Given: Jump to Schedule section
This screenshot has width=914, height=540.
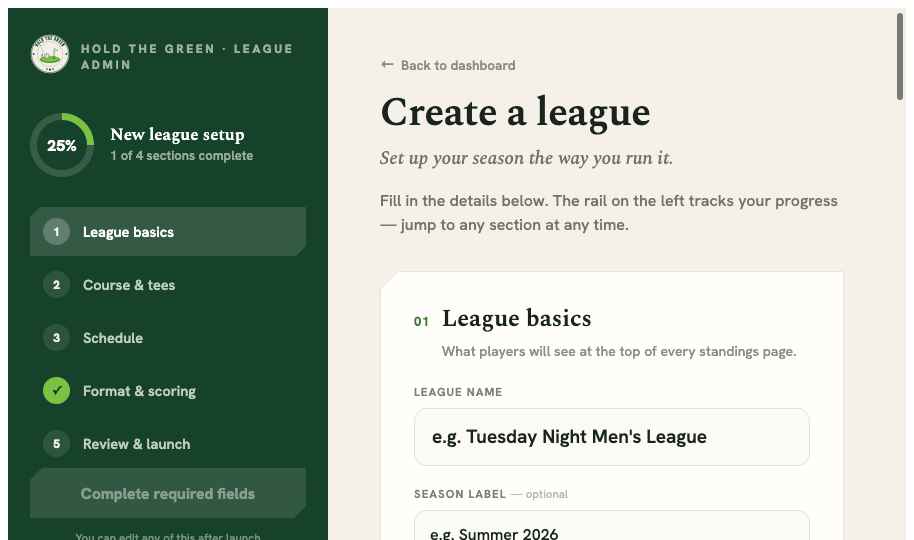Looking at the screenshot, I should click(x=168, y=338).
